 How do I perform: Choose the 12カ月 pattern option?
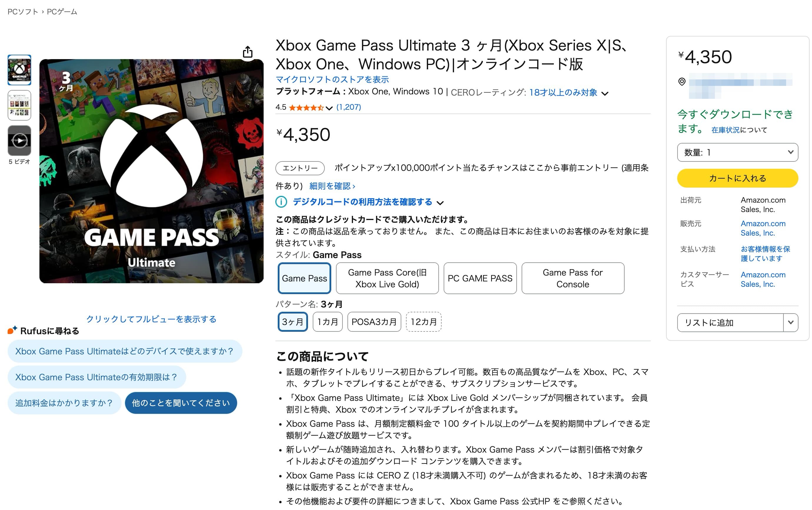click(x=424, y=321)
